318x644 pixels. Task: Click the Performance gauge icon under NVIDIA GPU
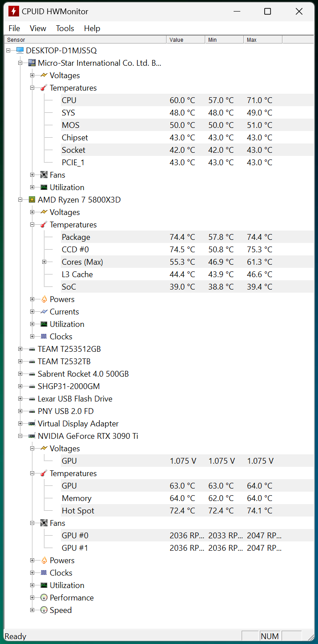coord(44,598)
